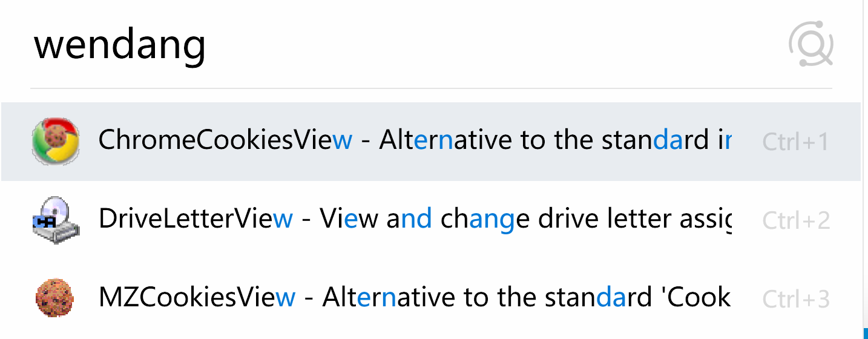The width and height of the screenshot is (868, 339).
Task: Click the circular search magnifier icon
Action: point(811,44)
